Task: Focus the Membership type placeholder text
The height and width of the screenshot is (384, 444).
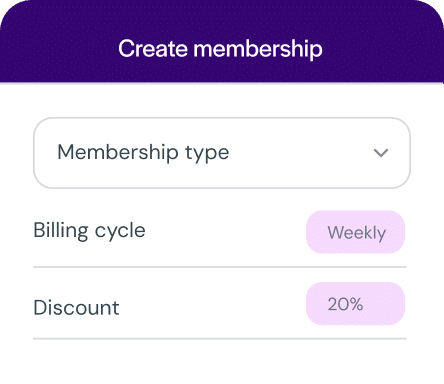Action: click(x=143, y=153)
